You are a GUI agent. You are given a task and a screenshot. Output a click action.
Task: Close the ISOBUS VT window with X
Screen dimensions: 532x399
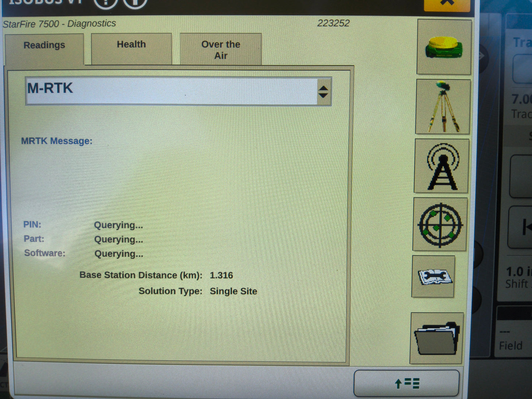pyautogui.click(x=447, y=4)
